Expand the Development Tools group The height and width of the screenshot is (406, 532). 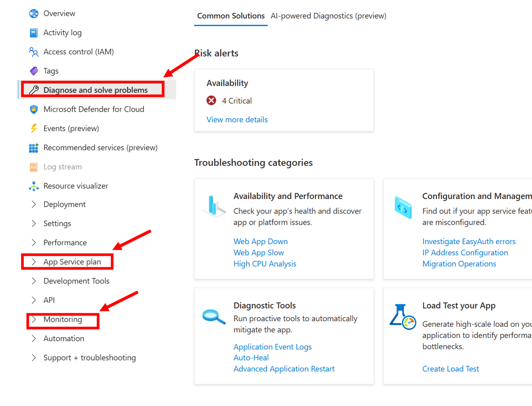(34, 281)
